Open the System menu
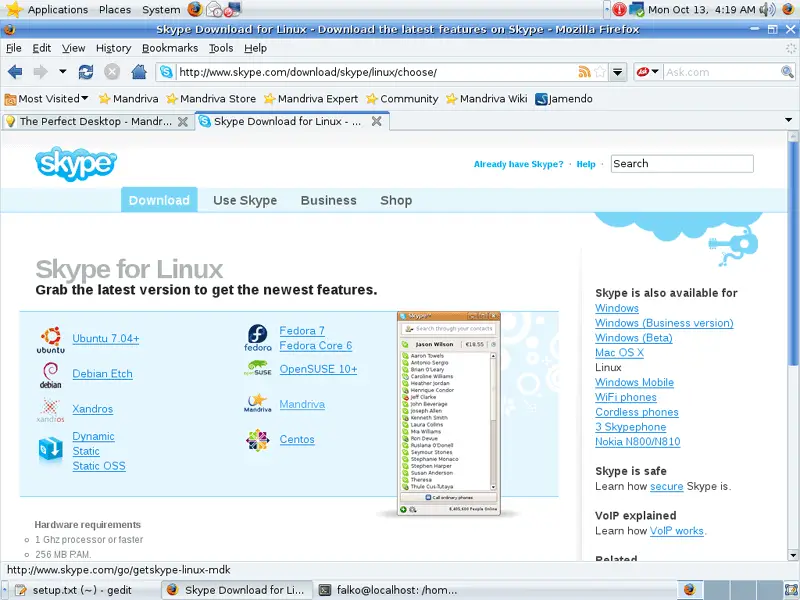This screenshot has width=800, height=600. [161, 10]
